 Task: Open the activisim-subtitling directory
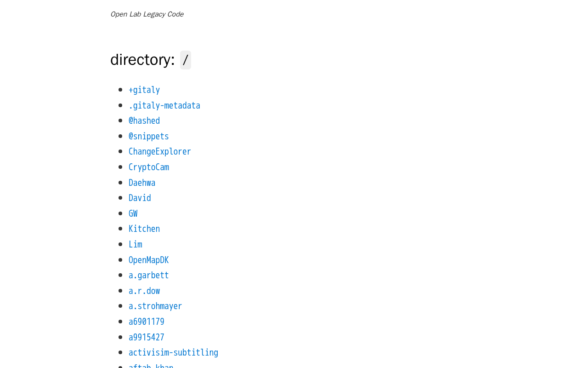(173, 353)
